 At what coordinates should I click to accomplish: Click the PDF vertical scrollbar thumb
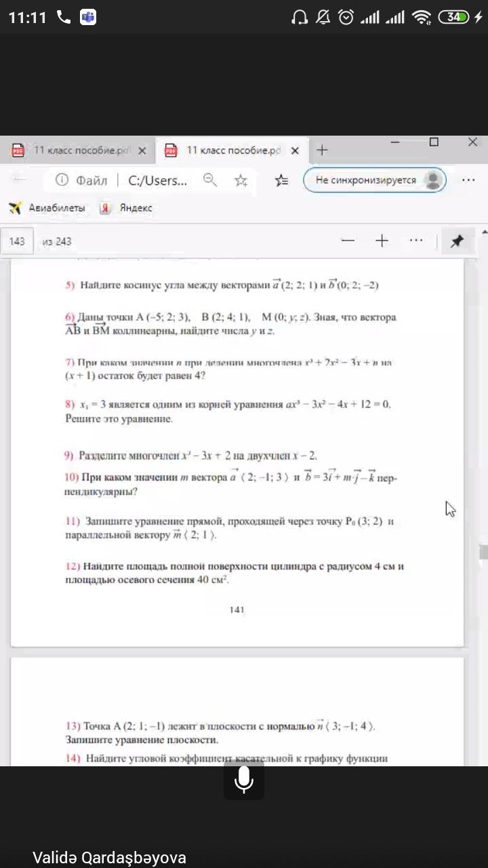484,552
